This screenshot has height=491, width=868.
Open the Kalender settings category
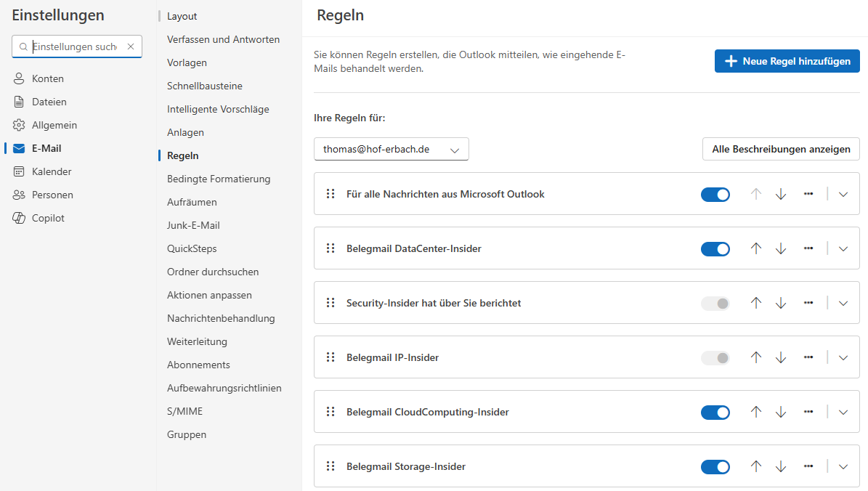click(x=51, y=171)
